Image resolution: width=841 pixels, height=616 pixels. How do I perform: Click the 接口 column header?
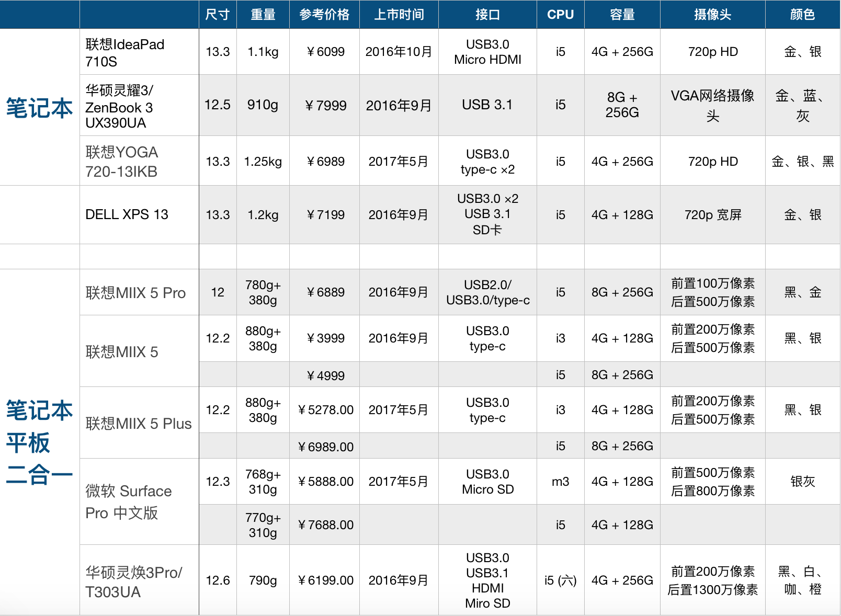click(487, 15)
